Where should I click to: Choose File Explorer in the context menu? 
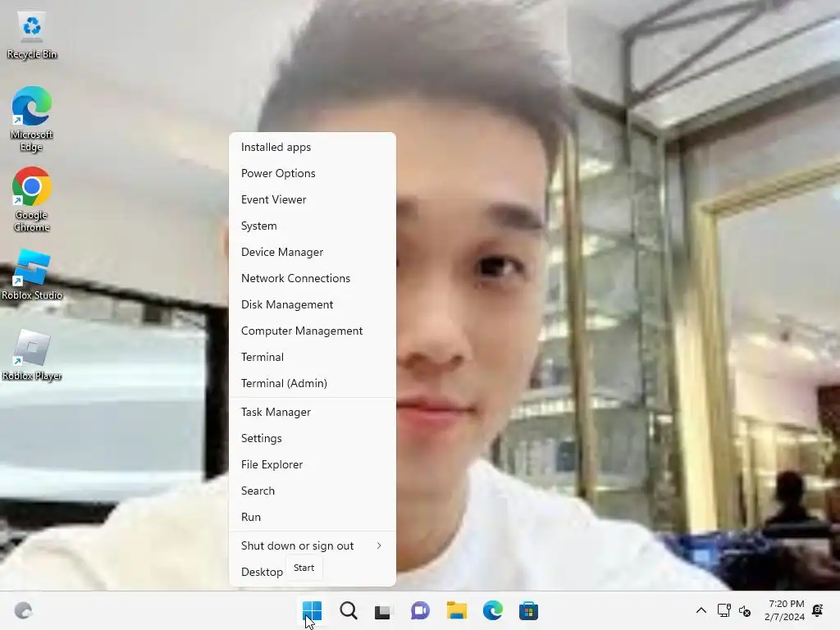tap(313, 465)
